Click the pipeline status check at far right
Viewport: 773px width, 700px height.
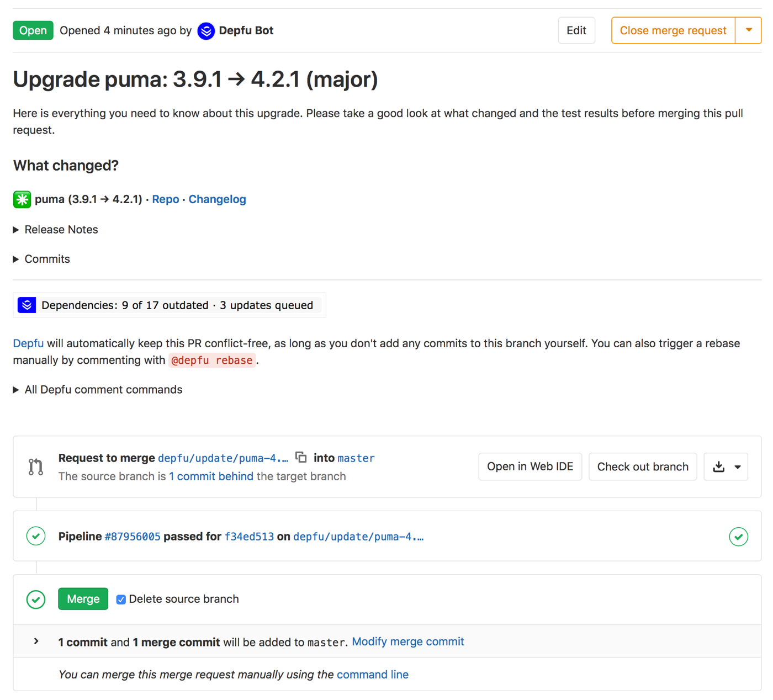click(738, 537)
